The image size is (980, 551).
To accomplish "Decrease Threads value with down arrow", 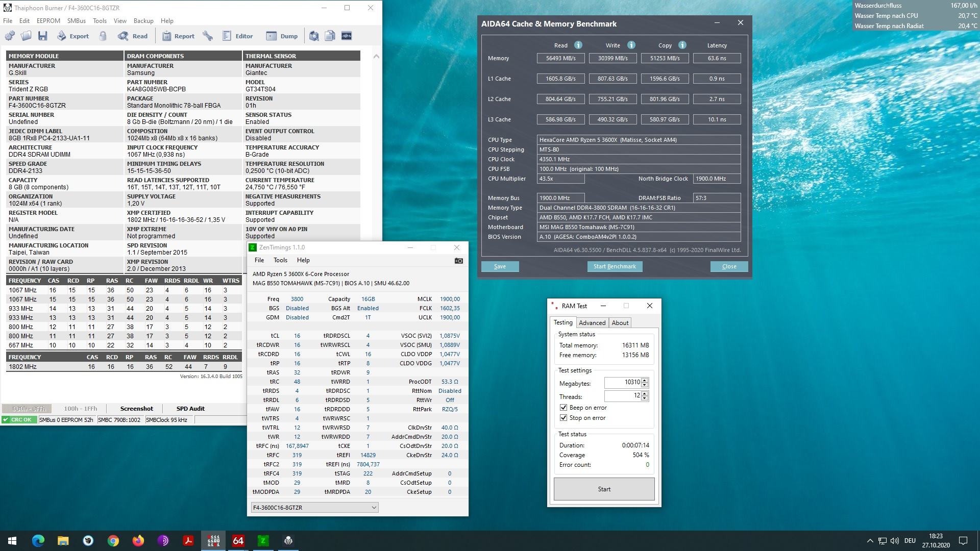I will coord(645,398).
